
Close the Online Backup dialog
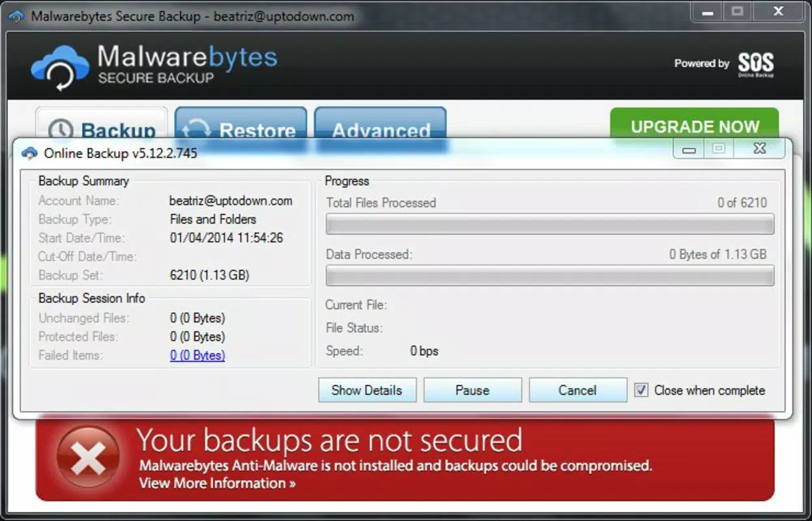coord(759,149)
